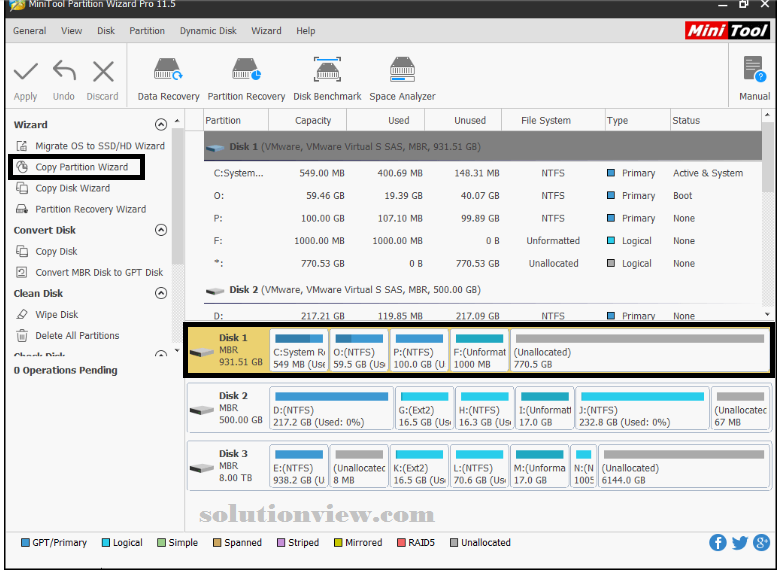Open Partition Recovery Wizard link

[x=91, y=209]
